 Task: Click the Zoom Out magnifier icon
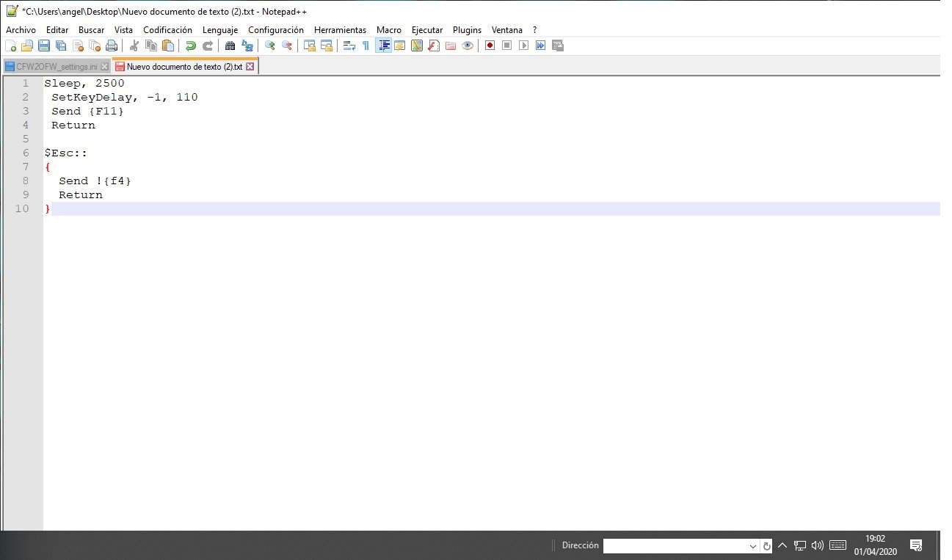click(287, 46)
